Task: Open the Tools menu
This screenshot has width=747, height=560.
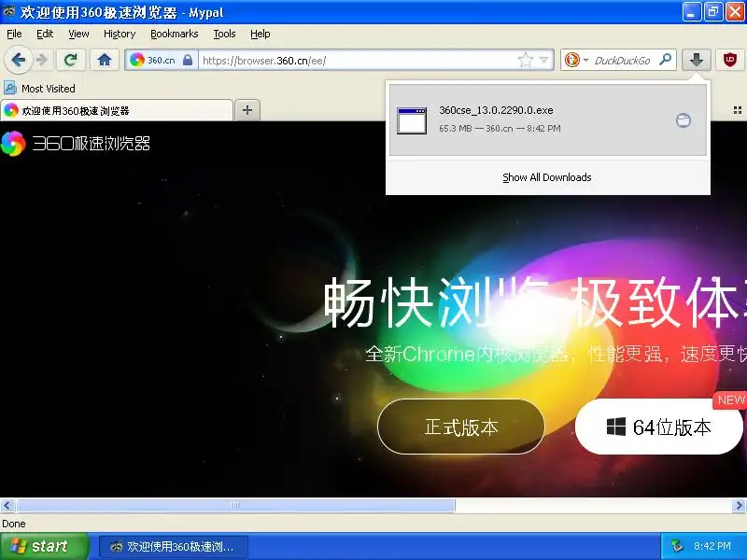Action: pos(224,34)
